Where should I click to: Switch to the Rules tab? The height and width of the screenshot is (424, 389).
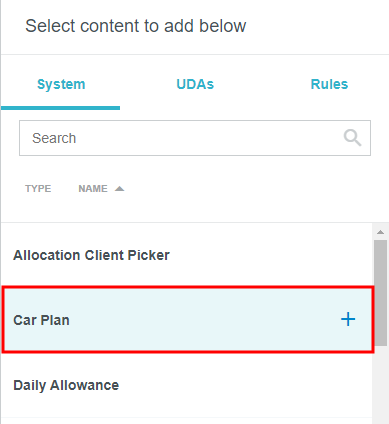pos(329,84)
